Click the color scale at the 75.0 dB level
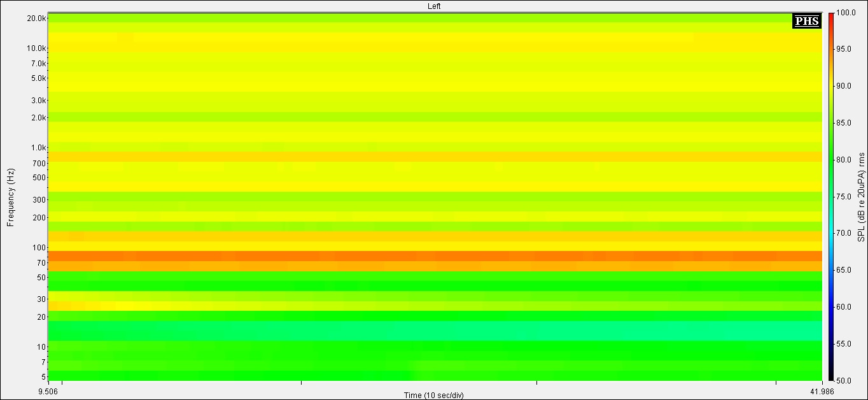Viewport: 868px width, 400px height. pyautogui.click(x=831, y=196)
